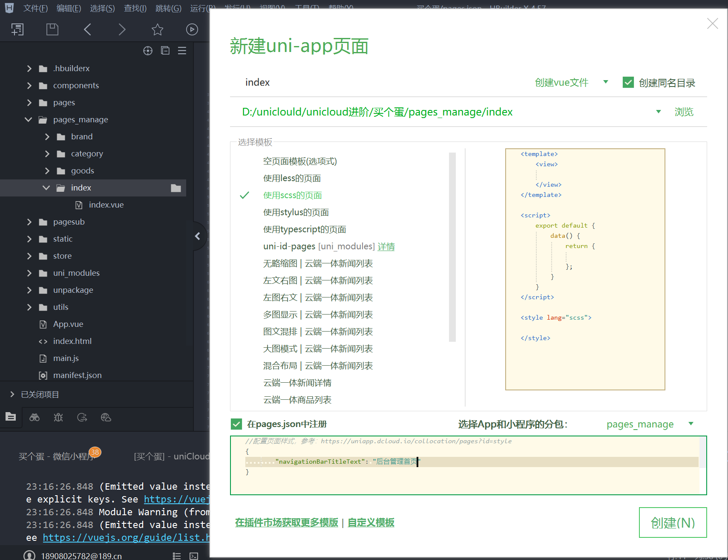Close the new uni-app page dialog
This screenshot has height=560, width=728.
pyautogui.click(x=712, y=23)
